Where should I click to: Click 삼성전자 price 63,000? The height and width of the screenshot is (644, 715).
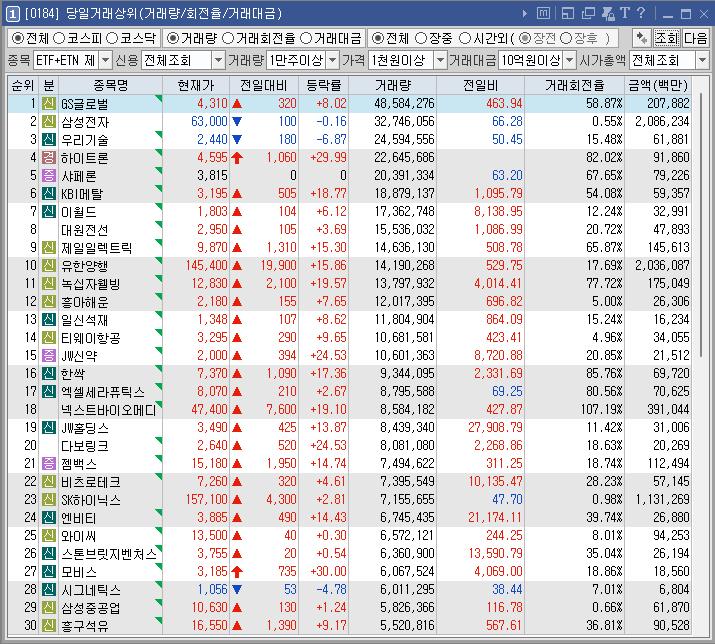(x=209, y=121)
